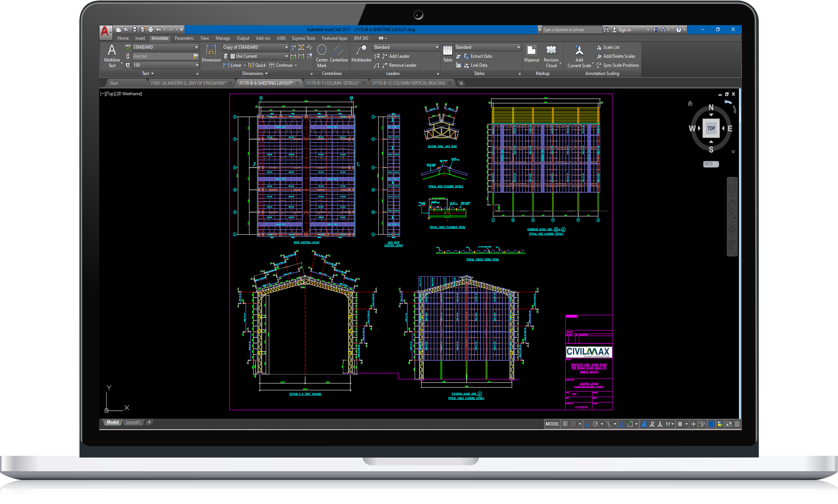Image resolution: width=838 pixels, height=504 pixels.
Task: Toggle grid display in status bar
Action: click(565, 424)
